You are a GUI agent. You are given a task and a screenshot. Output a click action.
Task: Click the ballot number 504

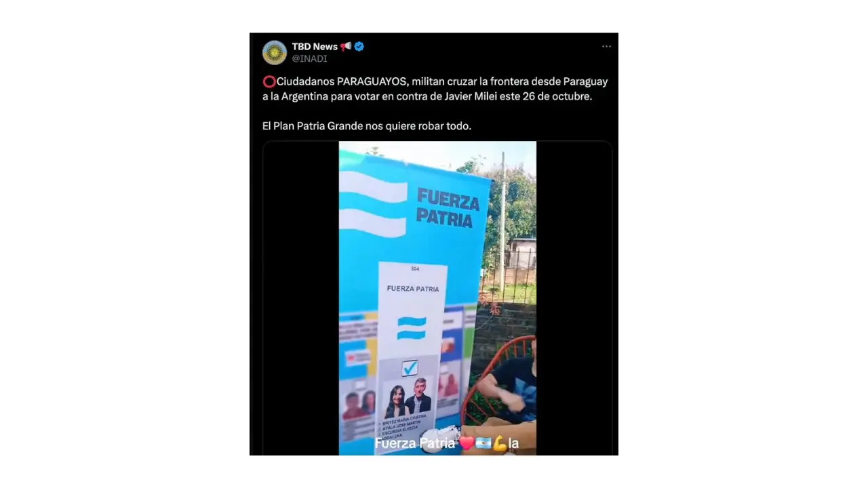[415, 269]
